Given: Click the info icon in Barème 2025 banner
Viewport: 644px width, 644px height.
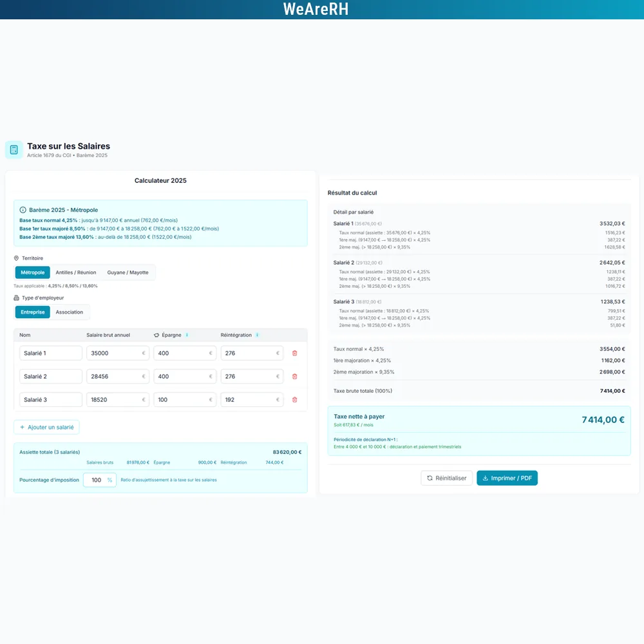Looking at the screenshot, I should (x=23, y=210).
